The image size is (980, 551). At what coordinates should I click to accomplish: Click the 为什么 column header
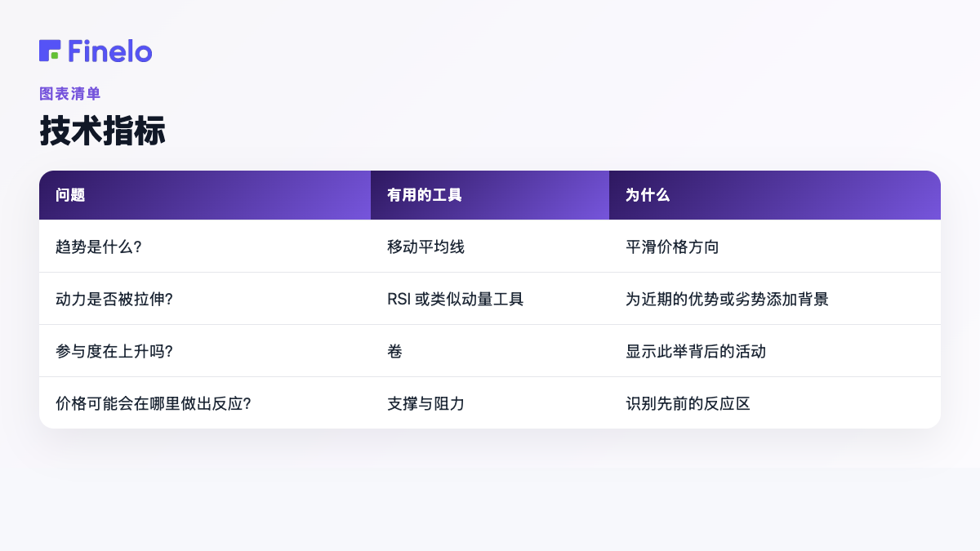point(775,195)
